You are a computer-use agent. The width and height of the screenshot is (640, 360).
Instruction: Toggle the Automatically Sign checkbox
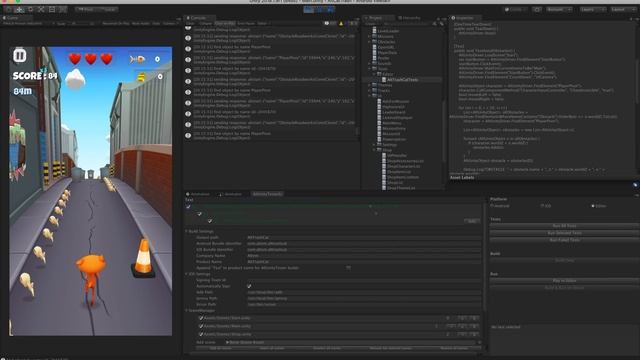249,286
